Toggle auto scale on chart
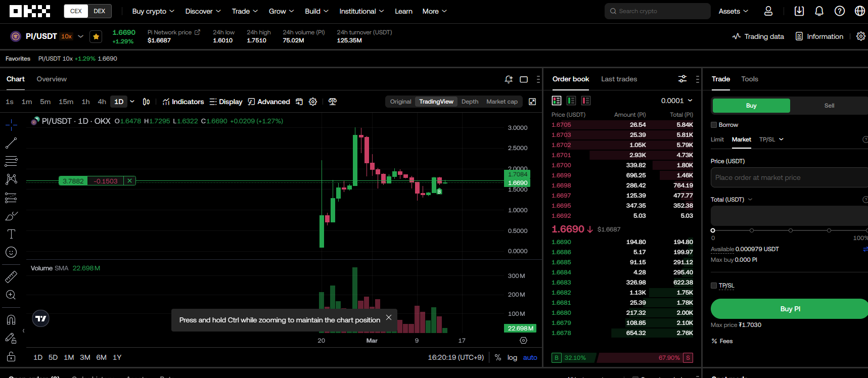The width and height of the screenshot is (868, 378). [x=530, y=357]
